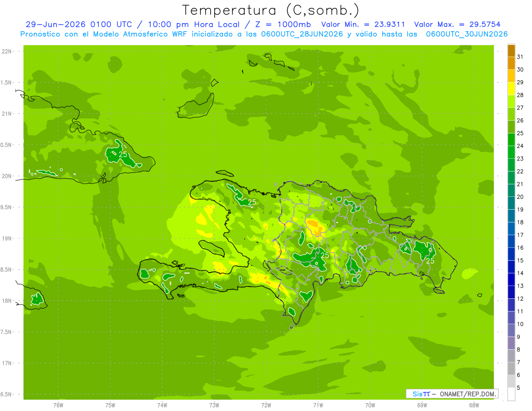Click the "22N" latitude label
Screen dimensions: 532x411
coord(7,51)
